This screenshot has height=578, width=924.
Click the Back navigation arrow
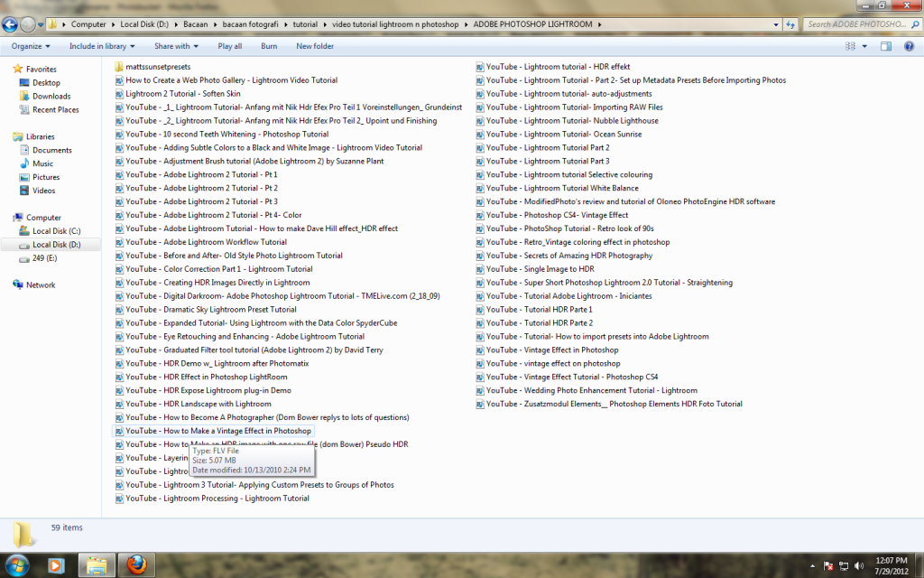tap(9, 24)
